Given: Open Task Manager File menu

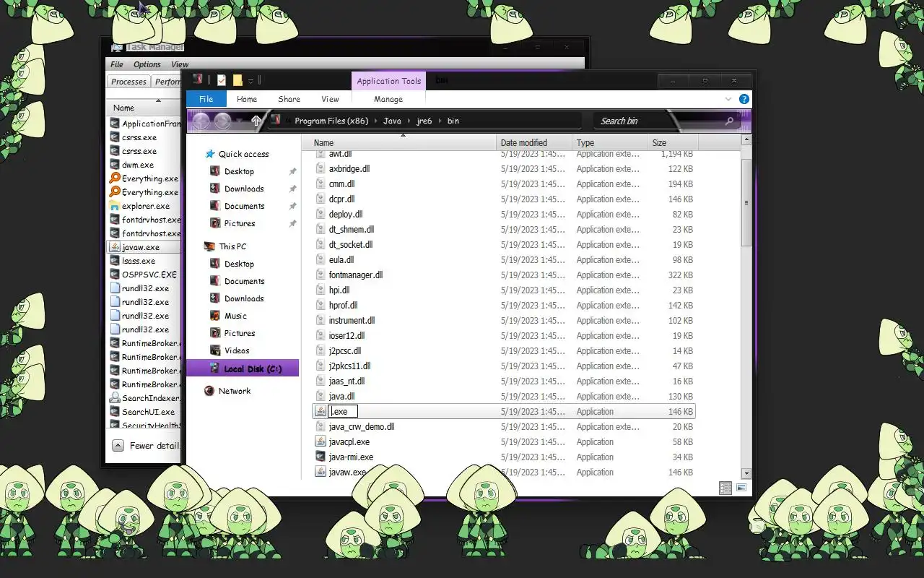Looking at the screenshot, I should pos(117,64).
